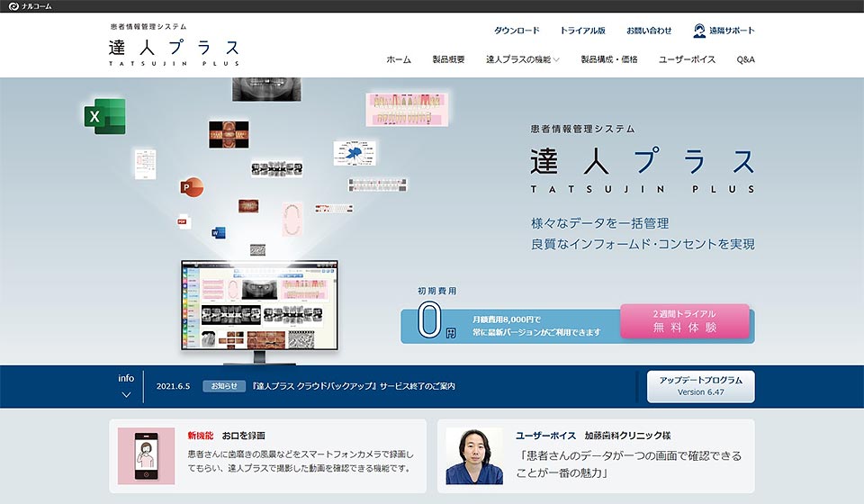Click the PowerPoint icon in the hero image
864x504 pixels.
[x=192, y=187]
